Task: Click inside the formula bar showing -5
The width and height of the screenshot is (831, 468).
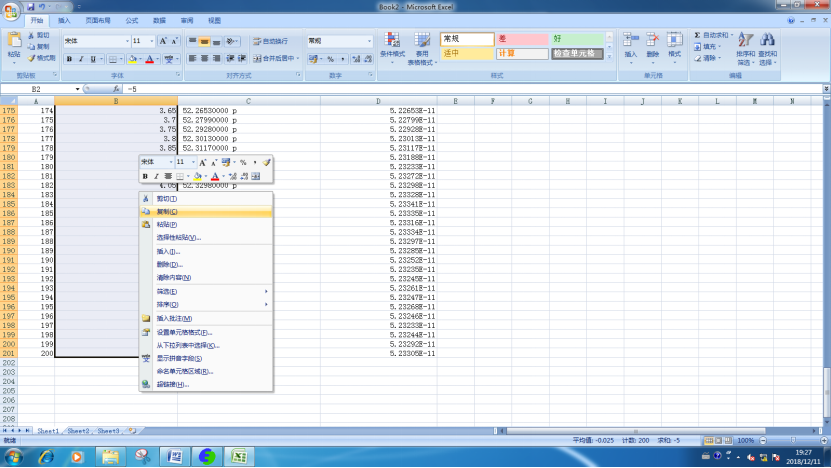Action: click(472, 89)
